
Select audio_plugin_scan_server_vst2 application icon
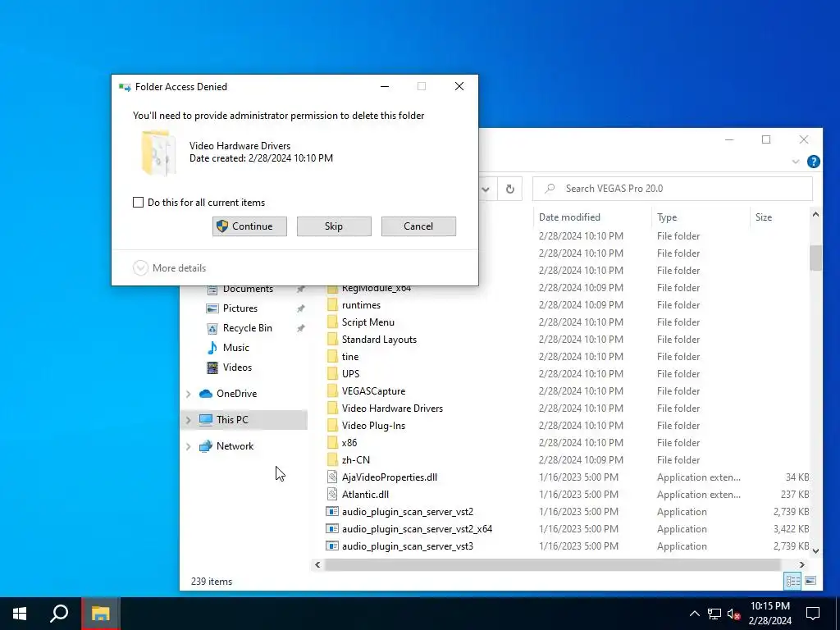tap(332, 512)
